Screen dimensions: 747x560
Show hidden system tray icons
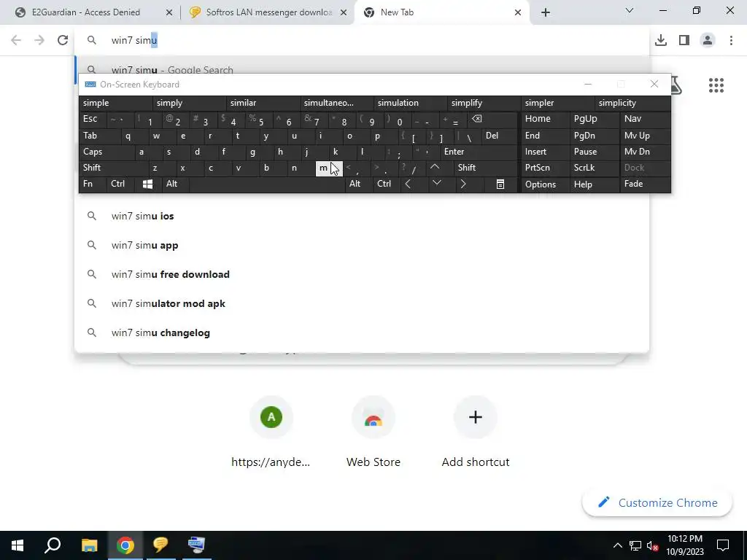[617, 545]
